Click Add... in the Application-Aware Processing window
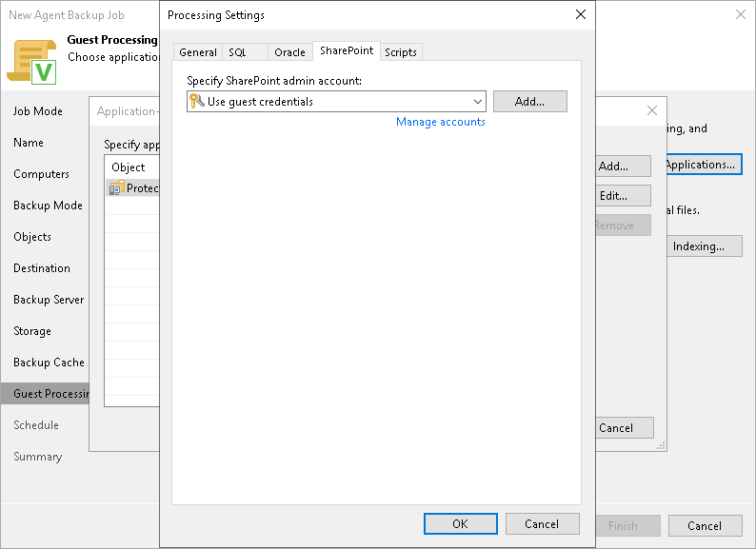The height and width of the screenshot is (549, 756). (x=623, y=167)
